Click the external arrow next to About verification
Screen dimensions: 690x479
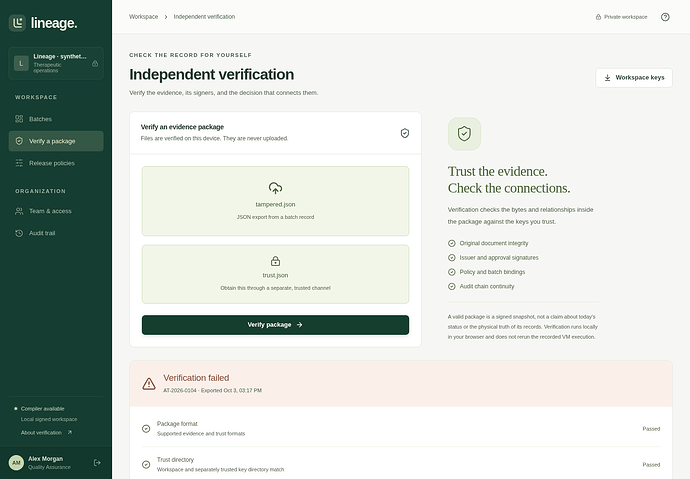pos(70,432)
